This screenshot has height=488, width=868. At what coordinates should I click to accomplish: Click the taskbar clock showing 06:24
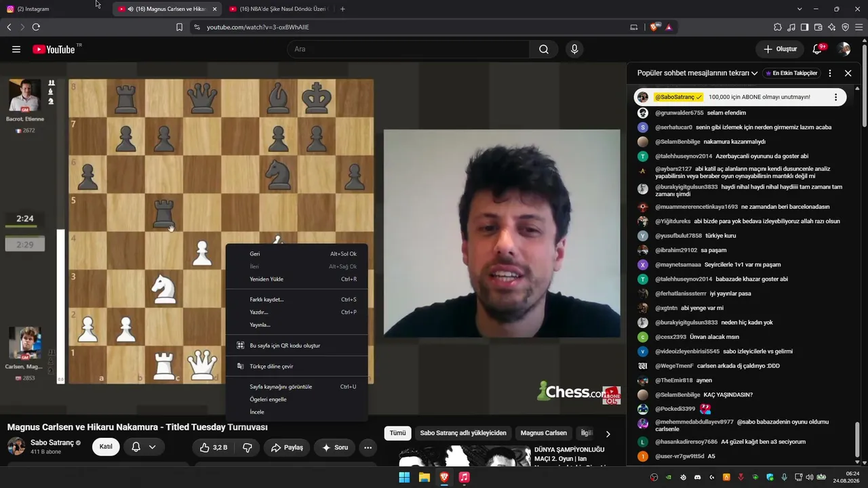pos(846,477)
